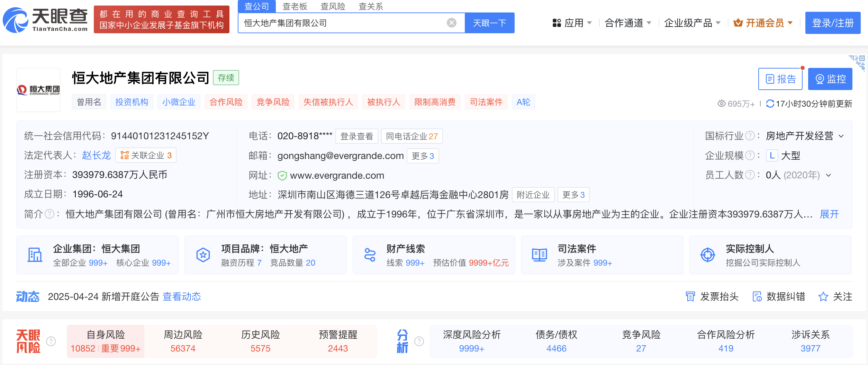Expand company intro with 展开
The height and width of the screenshot is (365, 868).
pos(829,214)
